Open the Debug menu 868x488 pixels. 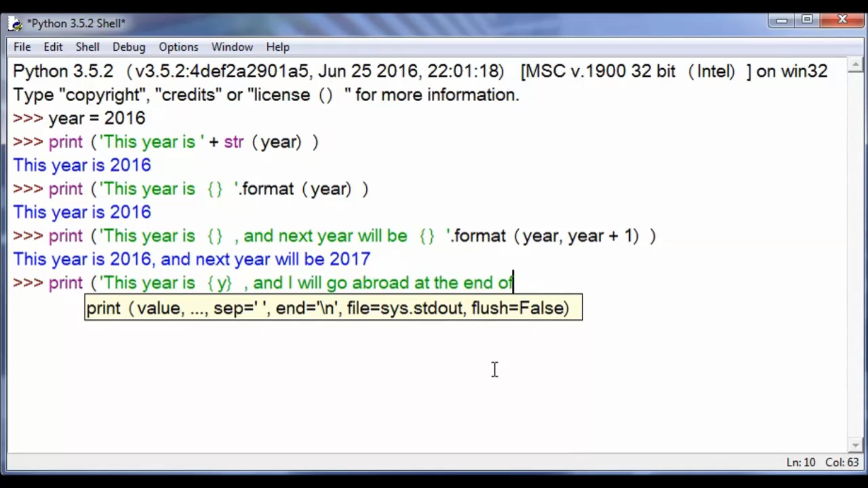pyautogui.click(x=129, y=47)
